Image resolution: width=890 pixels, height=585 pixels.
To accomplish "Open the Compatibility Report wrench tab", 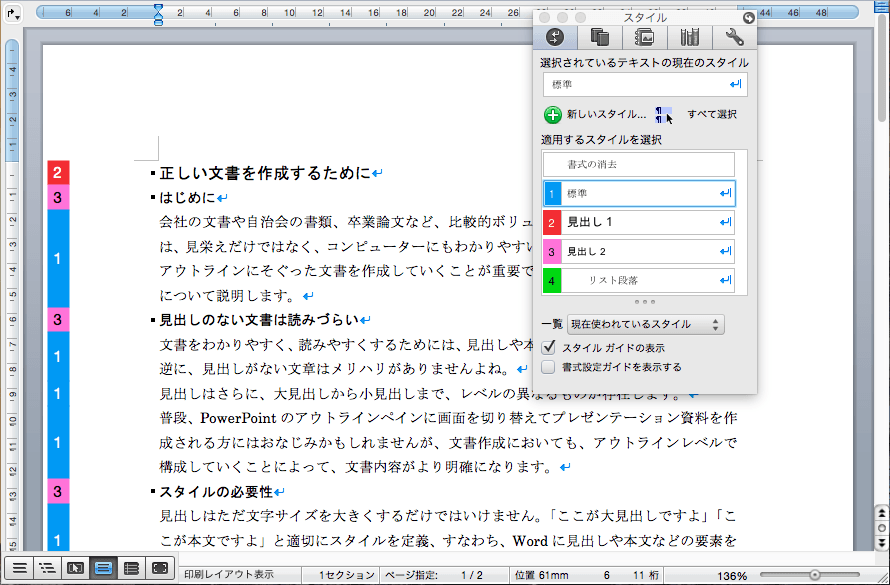I will click(734, 37).
